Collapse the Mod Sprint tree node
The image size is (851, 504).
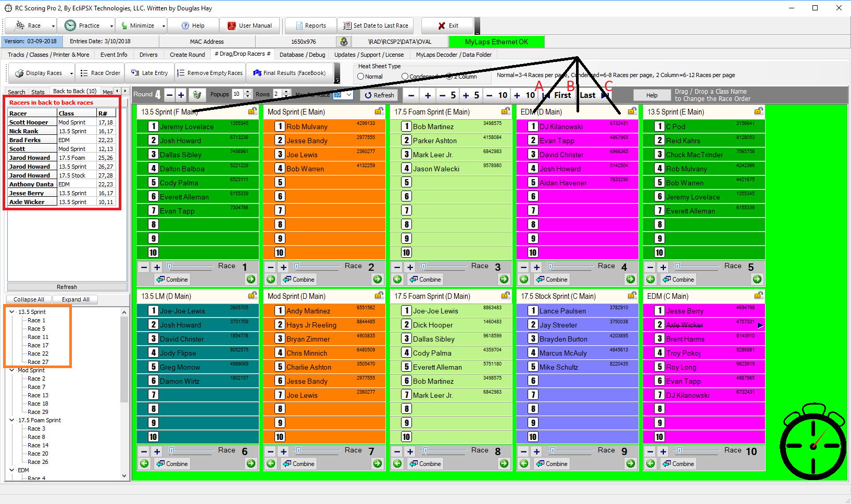12,370
